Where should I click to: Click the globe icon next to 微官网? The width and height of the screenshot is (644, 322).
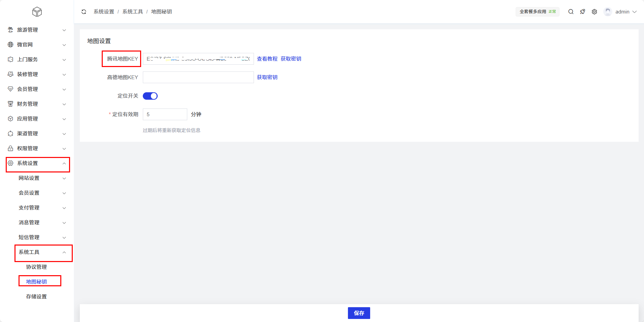click(x=10, y=45)
